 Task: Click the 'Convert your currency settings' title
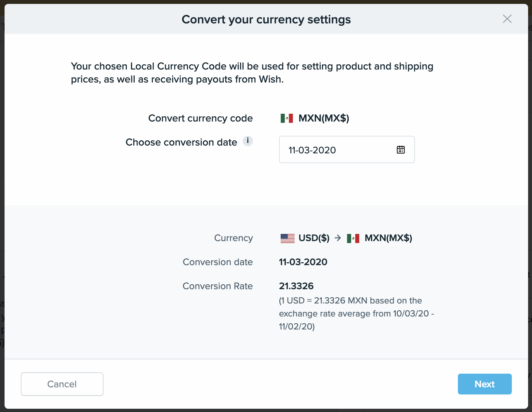point(266,19)
